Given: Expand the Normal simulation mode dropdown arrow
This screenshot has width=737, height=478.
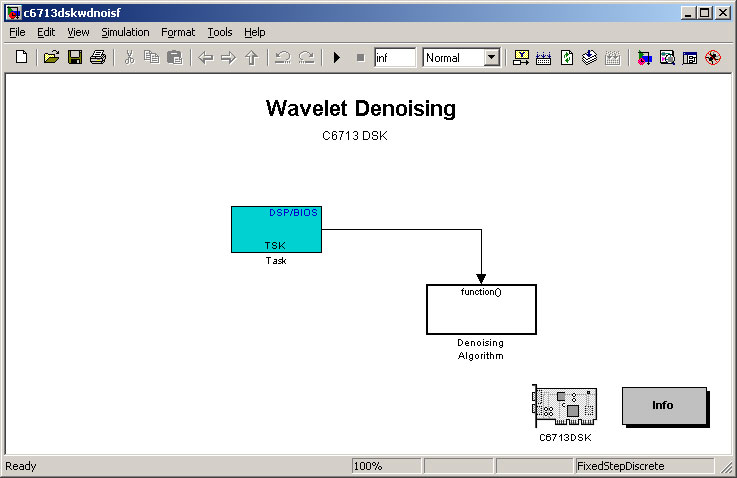Looking at the screenshot, I should (x=492, y=57).
